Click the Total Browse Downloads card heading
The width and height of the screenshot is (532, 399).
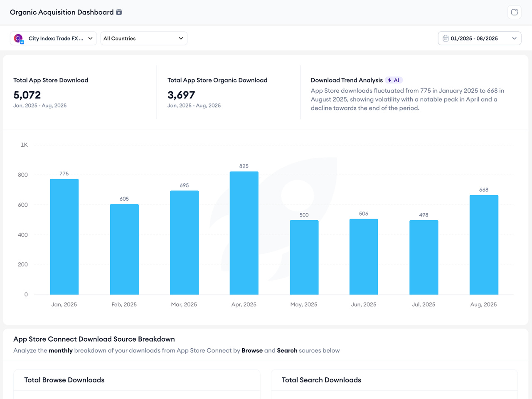64,380
